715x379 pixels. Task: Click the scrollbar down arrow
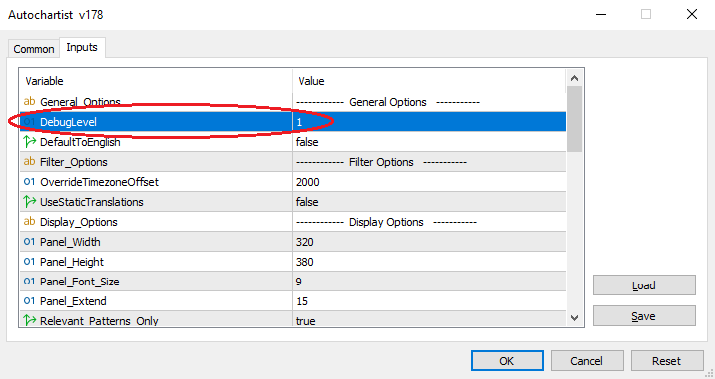point(575,317)
